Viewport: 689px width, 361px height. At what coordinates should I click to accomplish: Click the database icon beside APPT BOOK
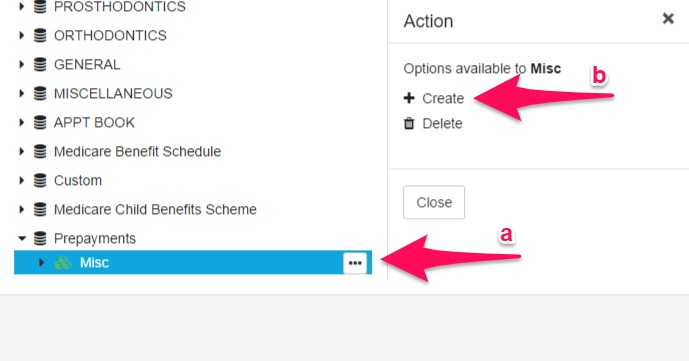click(40, 123)
